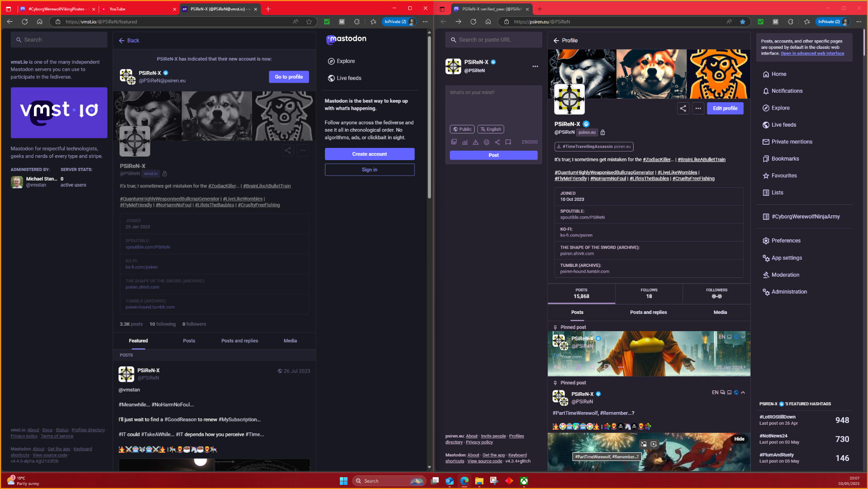Screen dimensions: 868x489
Task: Open Moderation in the sidebar
Action: coord(781,275)
